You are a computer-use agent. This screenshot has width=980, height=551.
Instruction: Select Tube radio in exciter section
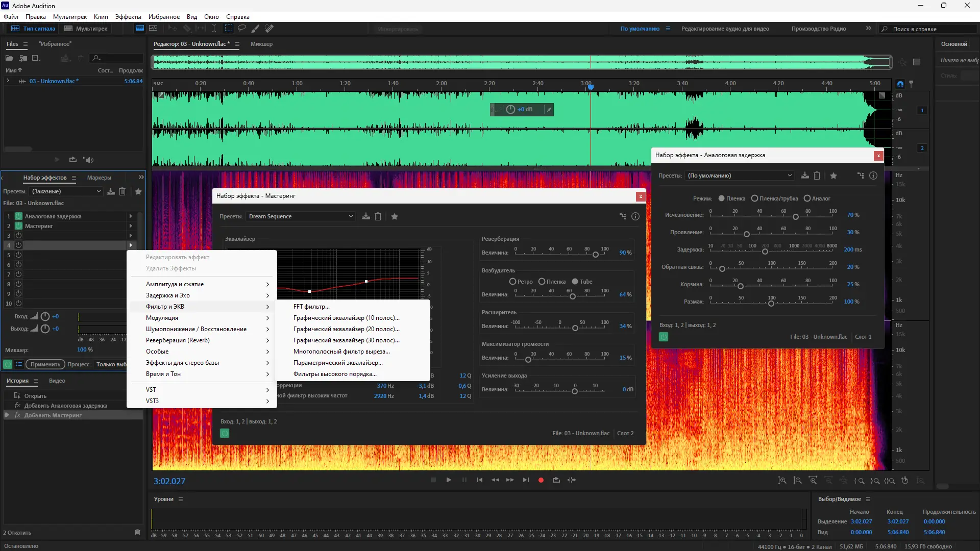(575, 282)
